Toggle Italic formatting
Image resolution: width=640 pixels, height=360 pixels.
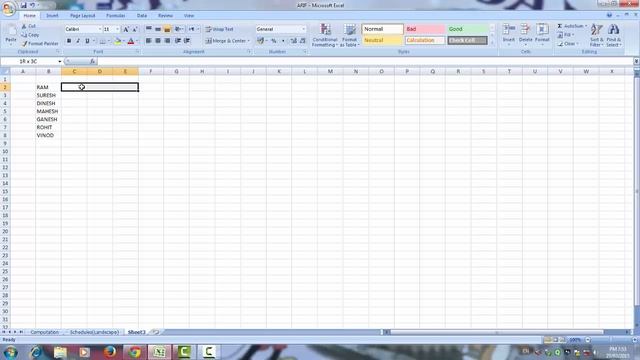[78, 41]
